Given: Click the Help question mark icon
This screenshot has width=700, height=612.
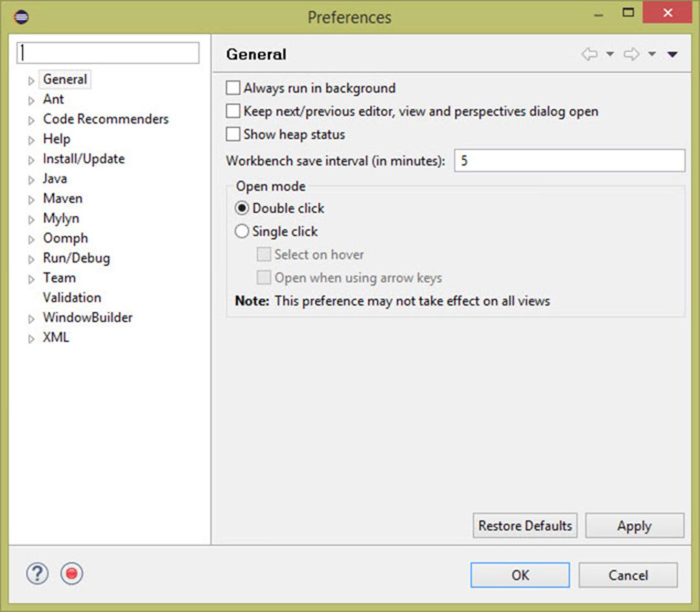Looking at the screenshot, I should tap(38, 573).
